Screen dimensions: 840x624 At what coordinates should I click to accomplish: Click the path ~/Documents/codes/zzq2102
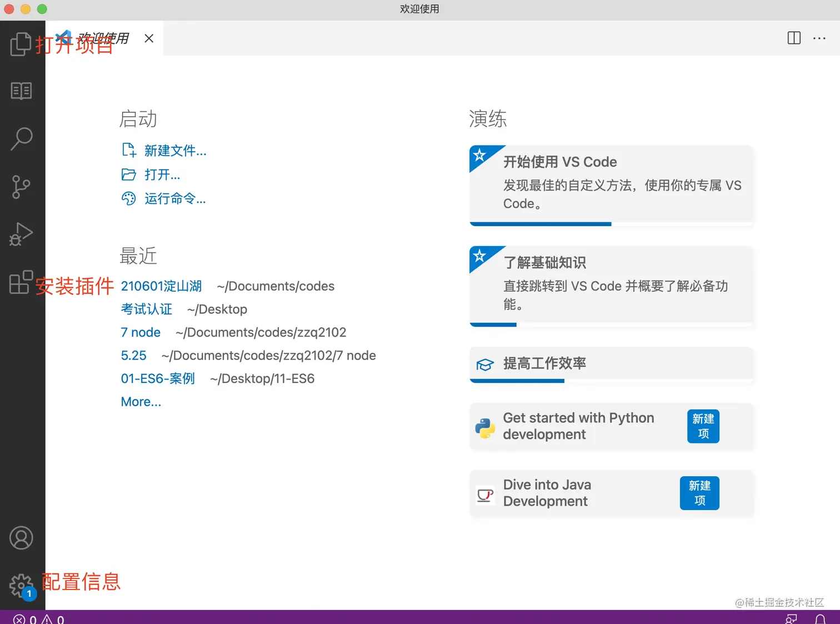(x=261, y=332)
